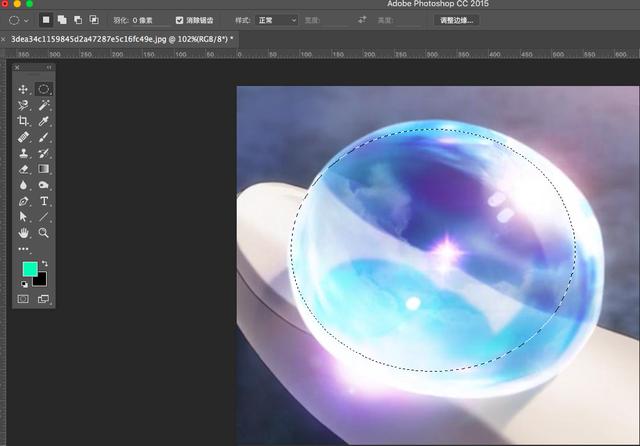The width and height of the screenshot is (640, 446).
Task: Select the Line tool
Action: click(43, 217)
